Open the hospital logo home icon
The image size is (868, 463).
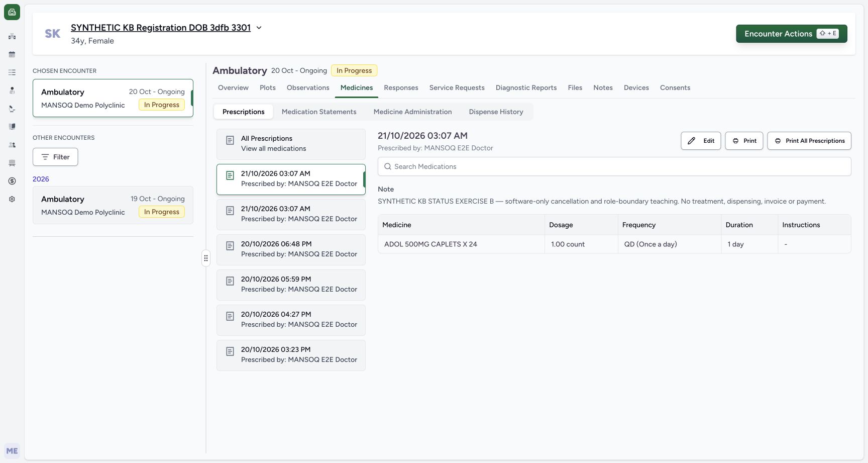click(x=12, y=12)
